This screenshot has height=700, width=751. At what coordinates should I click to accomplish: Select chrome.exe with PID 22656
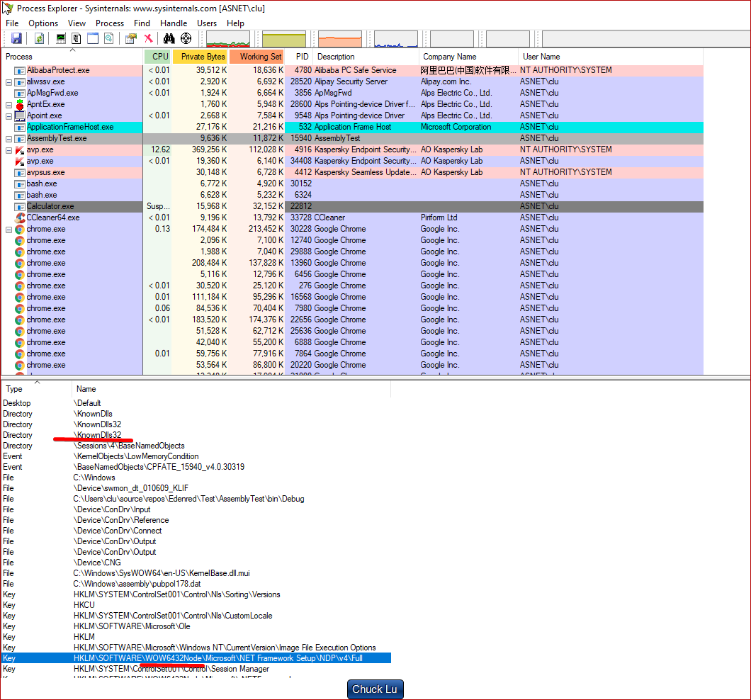point(352,320)
